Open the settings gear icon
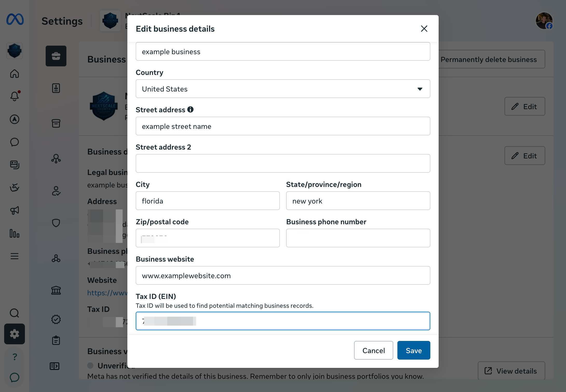This screenshot has width=566, height=392. tap(15, 334)
